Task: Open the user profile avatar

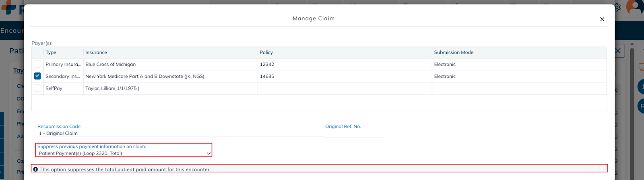Action: pyautogui.click(x=636, y=7)
